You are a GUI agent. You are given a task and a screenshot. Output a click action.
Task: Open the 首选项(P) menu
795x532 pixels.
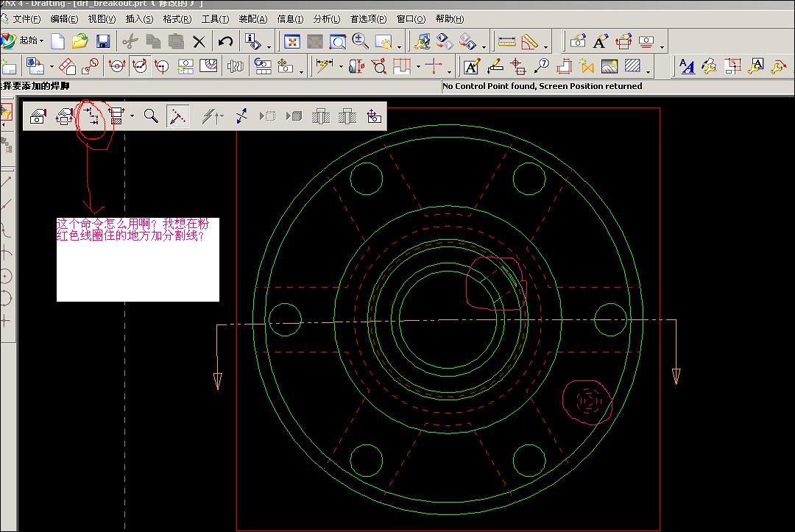coord(368,19)
